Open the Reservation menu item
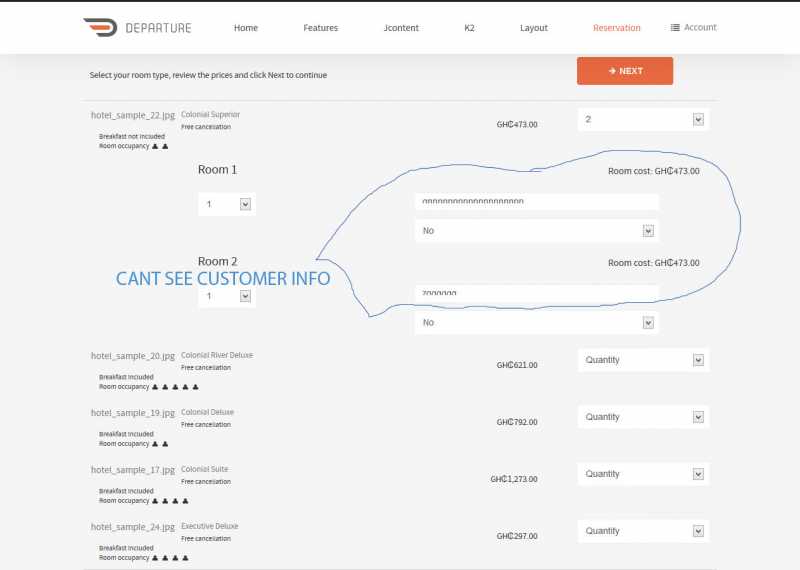Screen dimensions: 800x570 [x=616, y=28]
